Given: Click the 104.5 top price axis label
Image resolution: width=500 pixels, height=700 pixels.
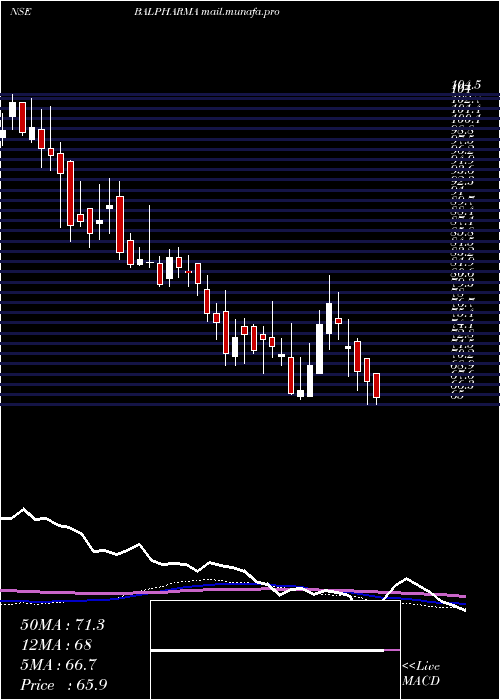Looking at the screenshot, I should coord(467,85).
